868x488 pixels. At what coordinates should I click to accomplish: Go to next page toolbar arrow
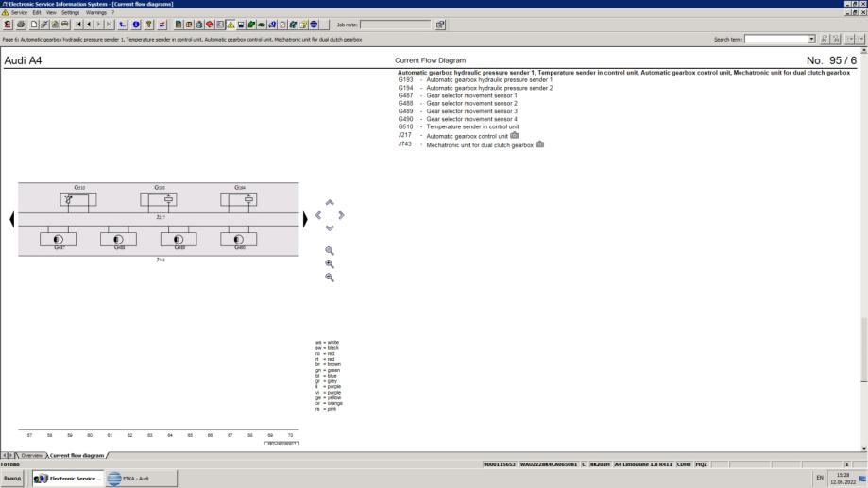(98, 25)
